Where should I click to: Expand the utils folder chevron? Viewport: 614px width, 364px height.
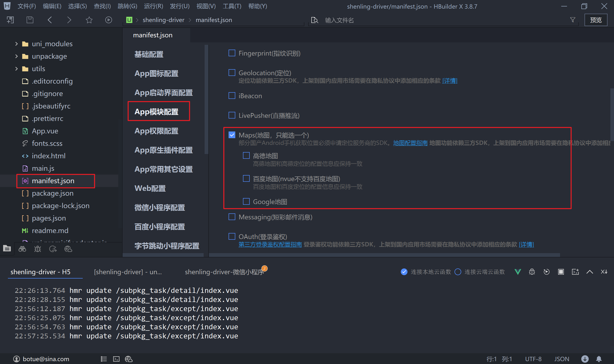point(17,69)
